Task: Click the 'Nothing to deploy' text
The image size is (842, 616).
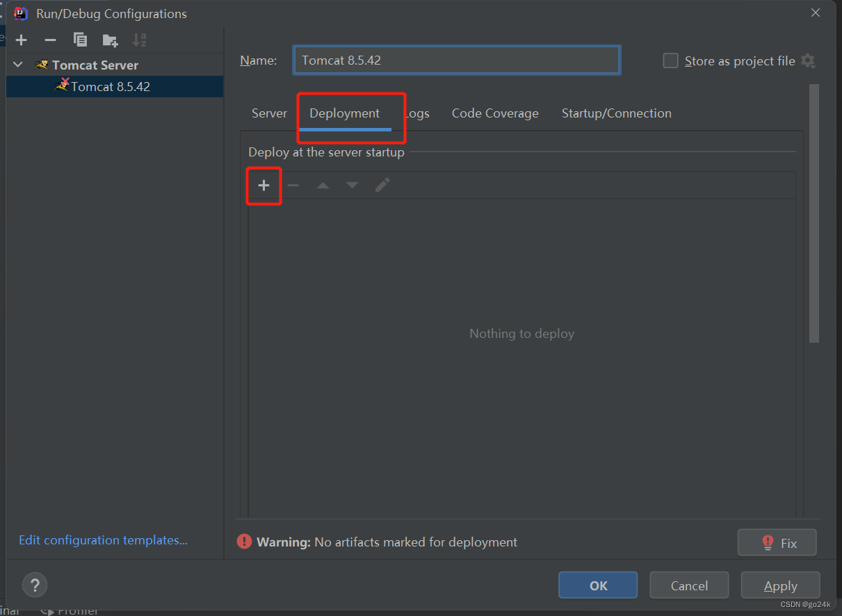Action: click(x=521, y=334)
